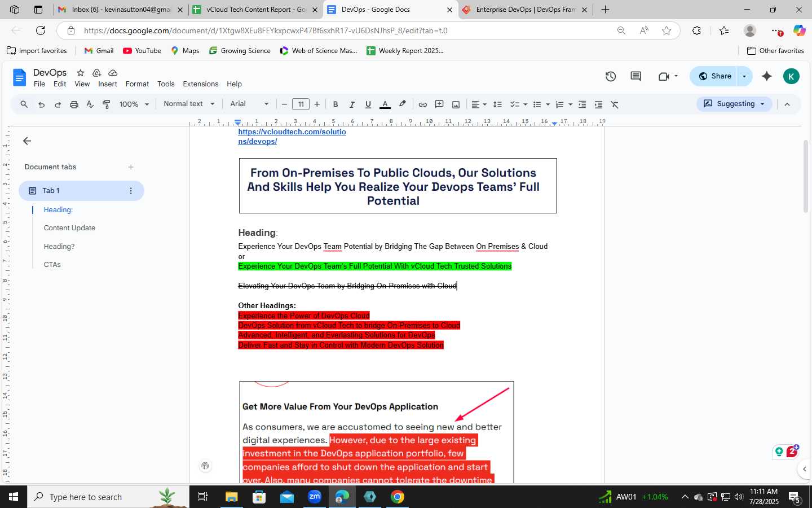812x508 pixels.
Task: Close the document tabs sidebar
Action: (27, 141)
